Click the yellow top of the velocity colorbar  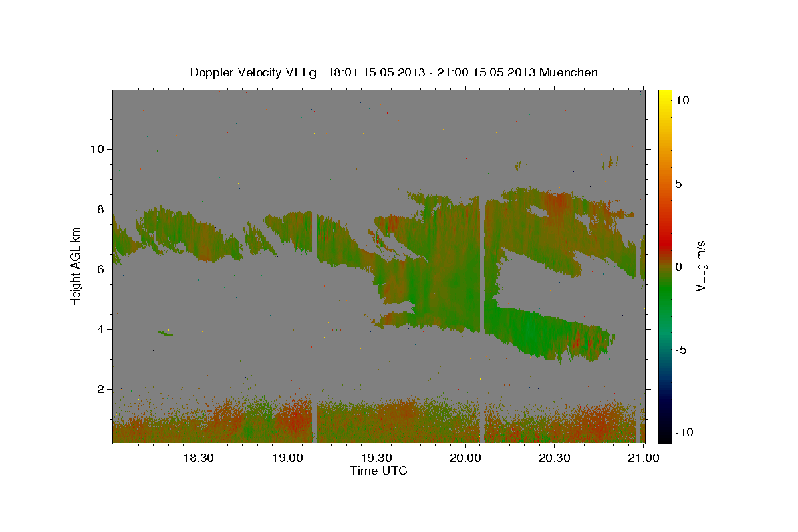pos(665,96)
